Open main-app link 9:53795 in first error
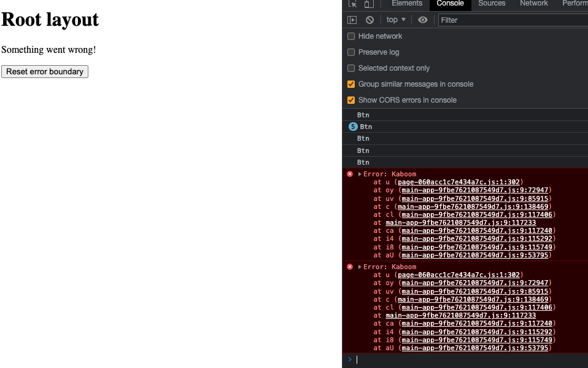Screen dimensions: 588x368 [474, 255]
